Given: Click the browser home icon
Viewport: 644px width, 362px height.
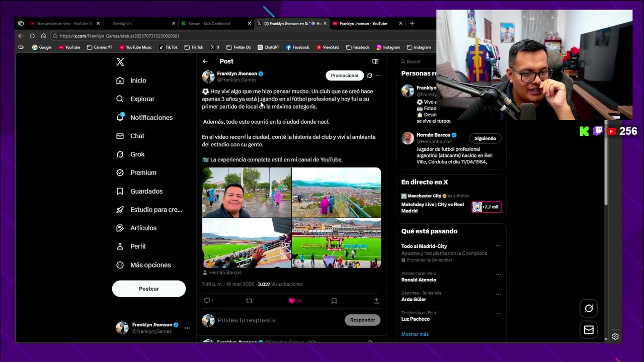Looking at the screenshot, I should point(43,36).
